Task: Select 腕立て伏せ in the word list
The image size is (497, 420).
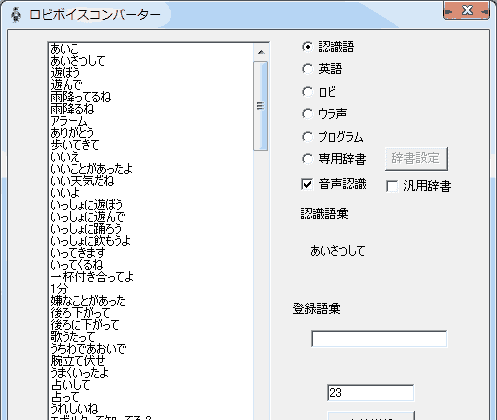Action: click(x=78, y=361)
